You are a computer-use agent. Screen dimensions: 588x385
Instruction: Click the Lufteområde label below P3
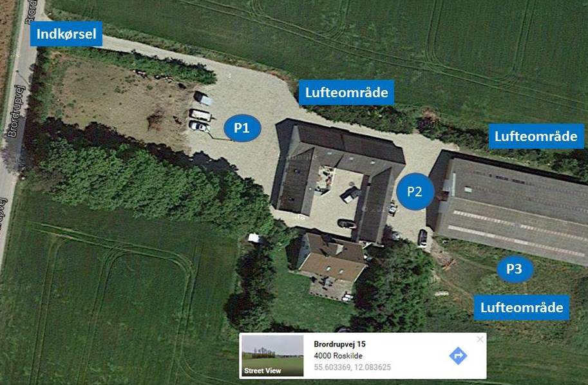[x=522, y=308]
